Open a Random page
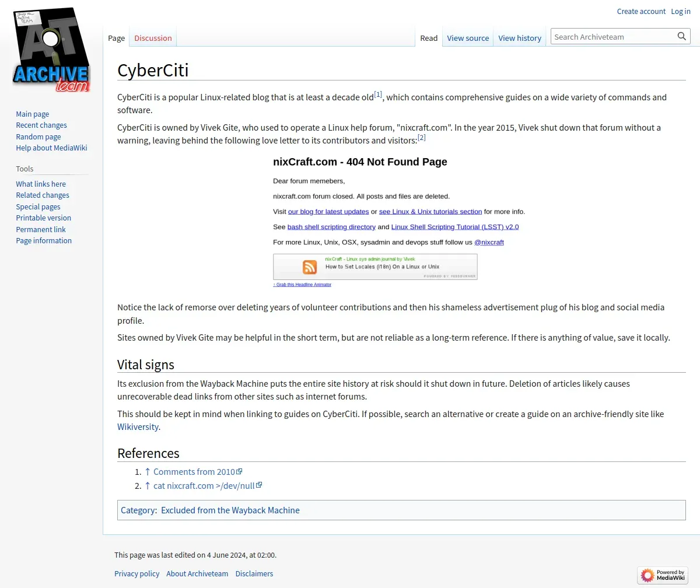 coord(38,136)
